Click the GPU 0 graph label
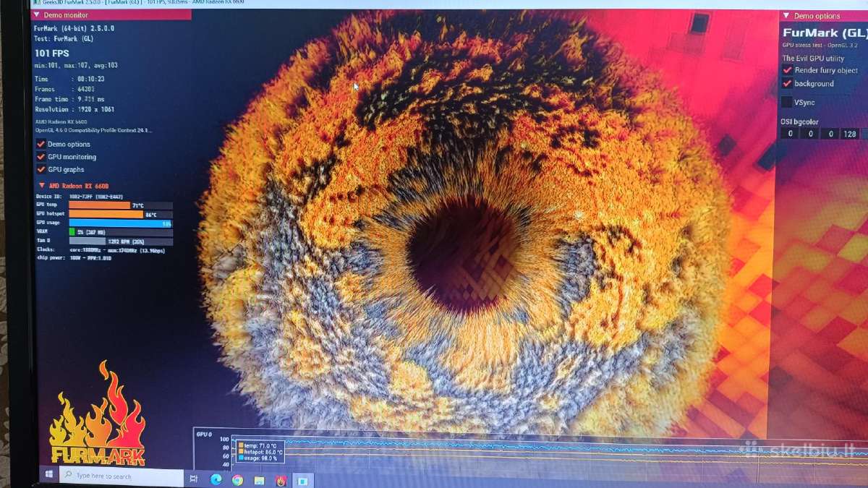 204,434
